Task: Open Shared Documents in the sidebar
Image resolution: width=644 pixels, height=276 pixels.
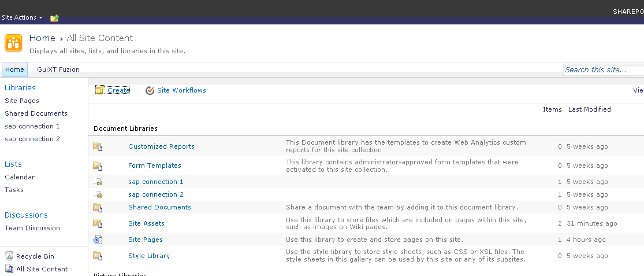Action: (36, 113)
